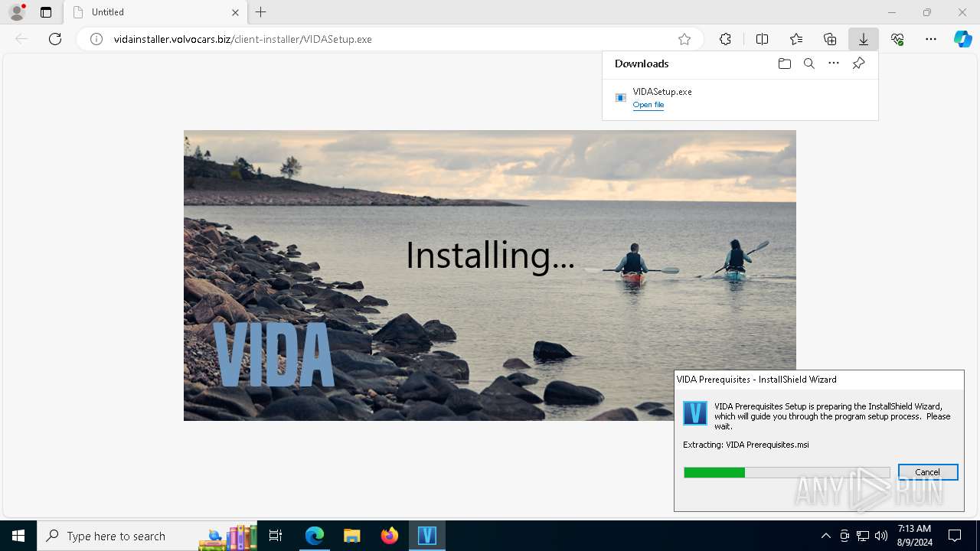Open more options in Downloads panel
Viewport: 980px width, 551px height.
(x=834, y=64)
